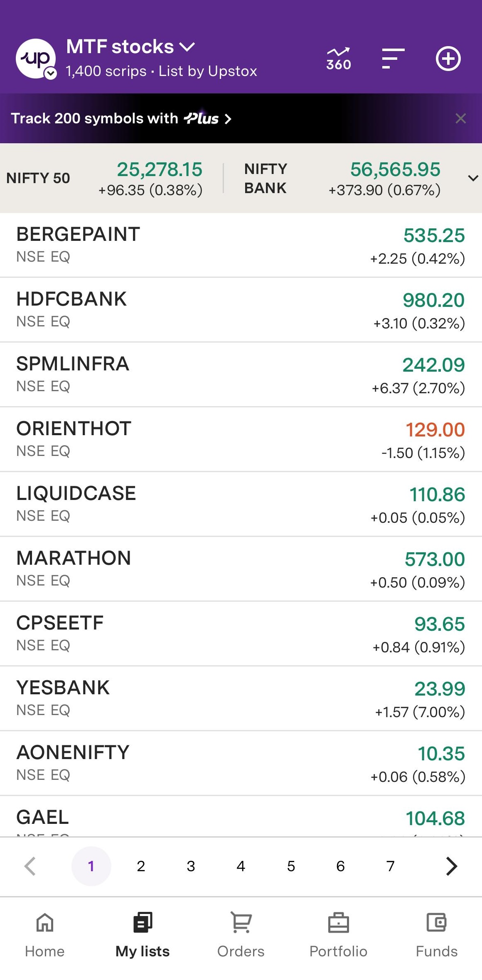This screenshot has width=482, height=980.
Task: Open the 360 market insights icon
Action: click(x=338, y=59)
